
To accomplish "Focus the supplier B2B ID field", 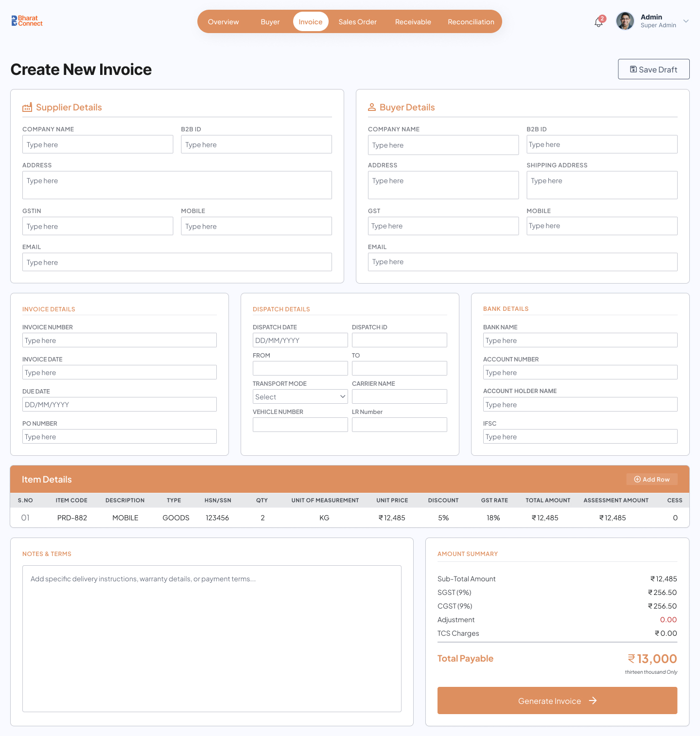I will point(256,144).
